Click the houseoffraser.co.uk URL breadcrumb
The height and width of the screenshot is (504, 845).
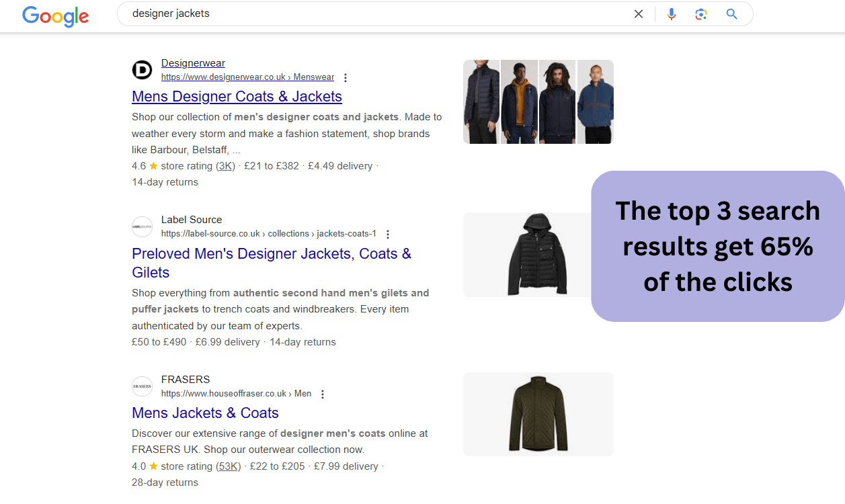click(x=236, y=394)
